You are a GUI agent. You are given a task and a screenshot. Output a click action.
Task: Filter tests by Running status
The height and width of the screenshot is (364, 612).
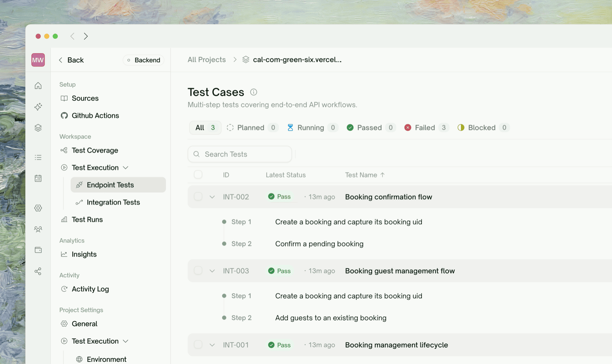(x=312, y=128)
